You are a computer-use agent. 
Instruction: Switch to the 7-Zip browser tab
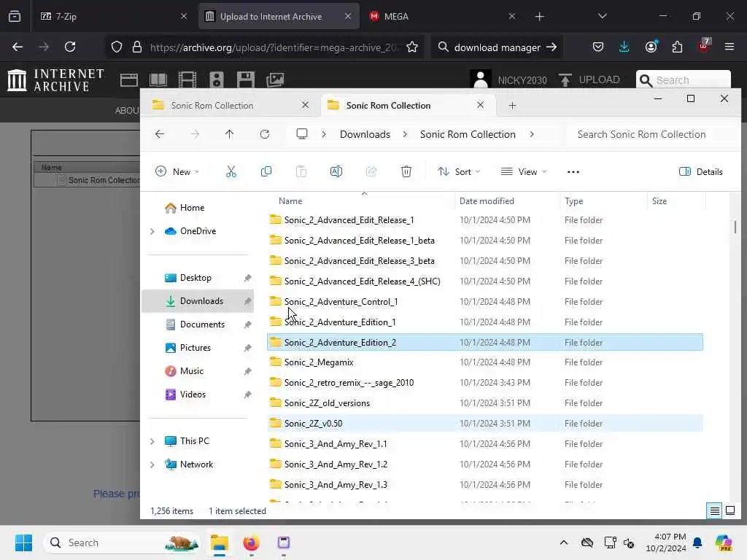[x=113, y=16]
